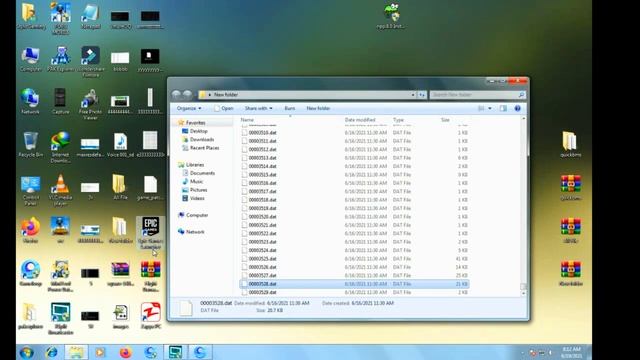Open the game_patch file on desktop
This screenshot has width=640, height=360.
point(150,188)
